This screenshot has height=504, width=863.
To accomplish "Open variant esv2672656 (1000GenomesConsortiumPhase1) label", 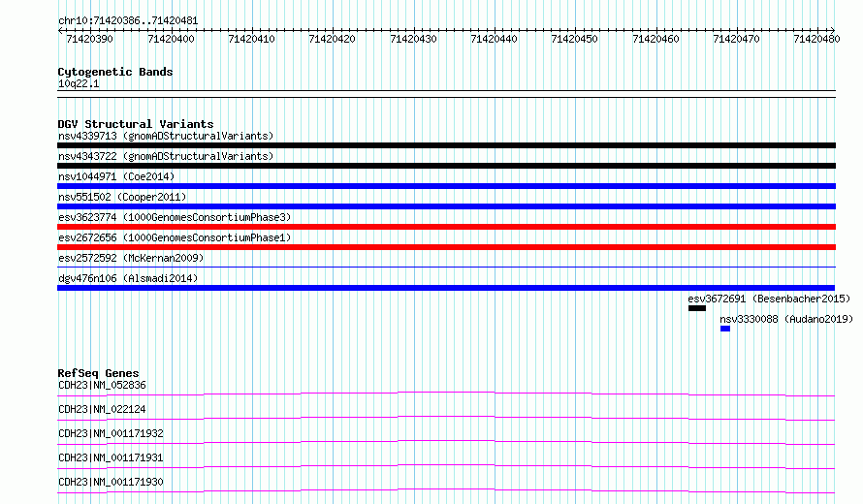I will pyautogui.click(x=175, y=237).
